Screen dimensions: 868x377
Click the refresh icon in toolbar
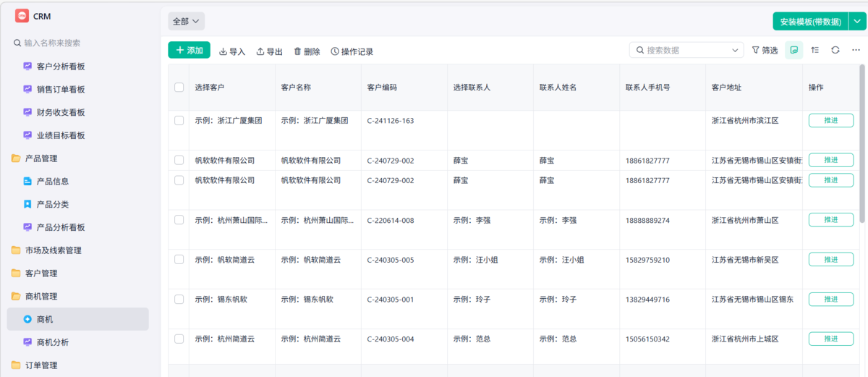point(835,50)
